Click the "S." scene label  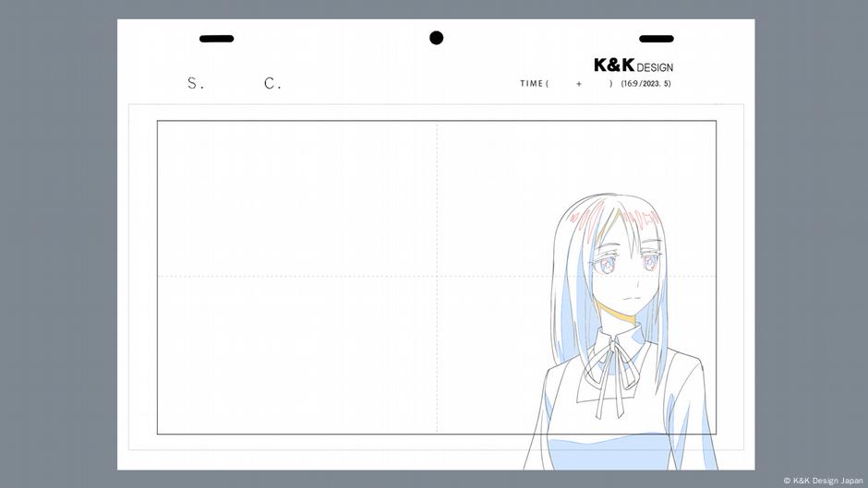196,84
